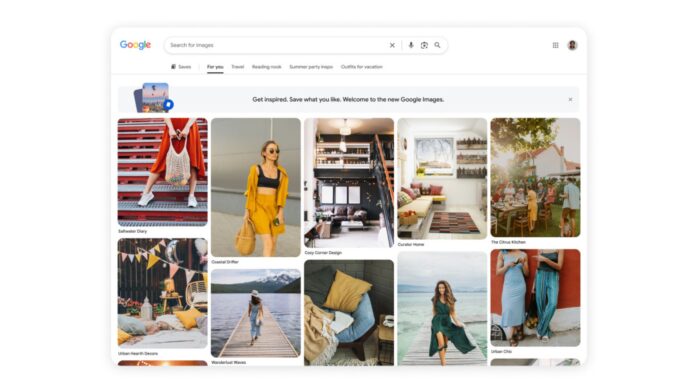Click the 'Saltwater Diary' source label
Viewport: 696px width, 392px height.
[x=132, y=231]
